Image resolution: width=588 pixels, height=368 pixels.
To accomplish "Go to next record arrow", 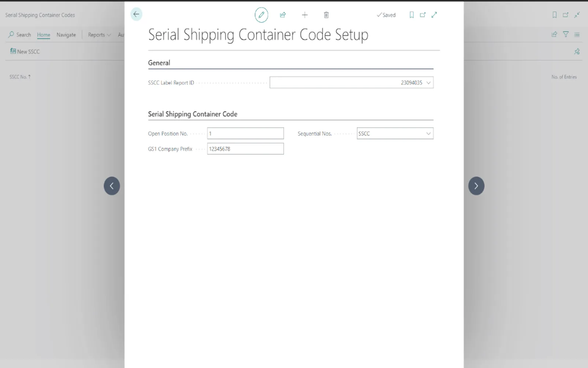I will [x=476, y=186].
